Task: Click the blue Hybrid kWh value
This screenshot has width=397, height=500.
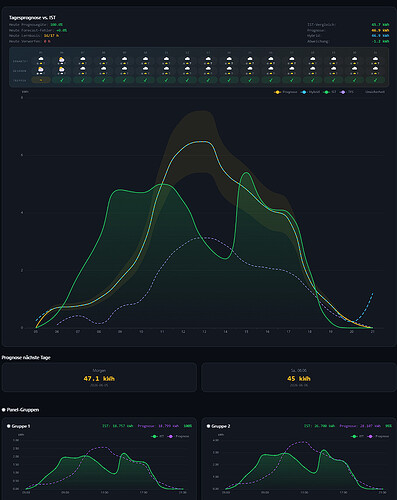Action: [x=380, y=36]
